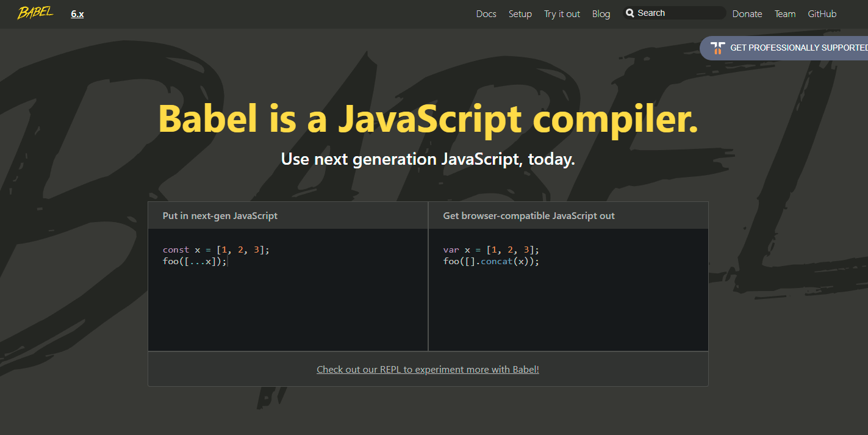Viewport: 868px width, 435px height.
Task: Go to the Setup page
Action: (x=520, y=13)
